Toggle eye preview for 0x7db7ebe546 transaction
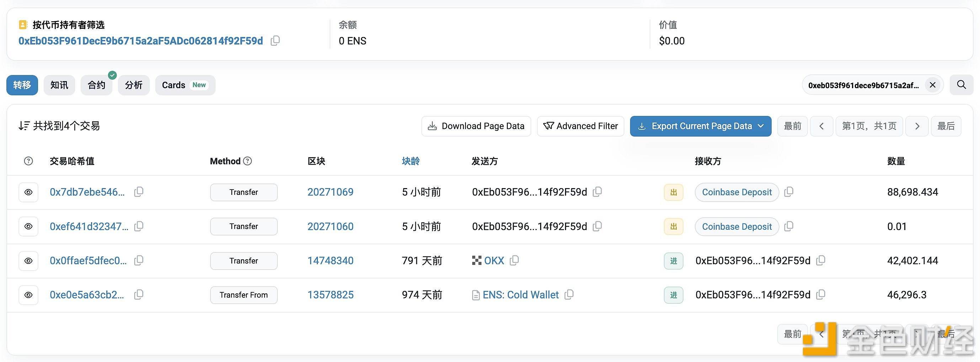 click(28, 192)
